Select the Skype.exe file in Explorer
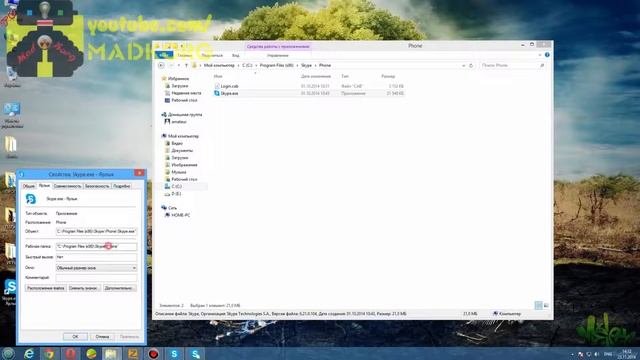The height and width of the screenshot is (360, 640). [229, 93]
